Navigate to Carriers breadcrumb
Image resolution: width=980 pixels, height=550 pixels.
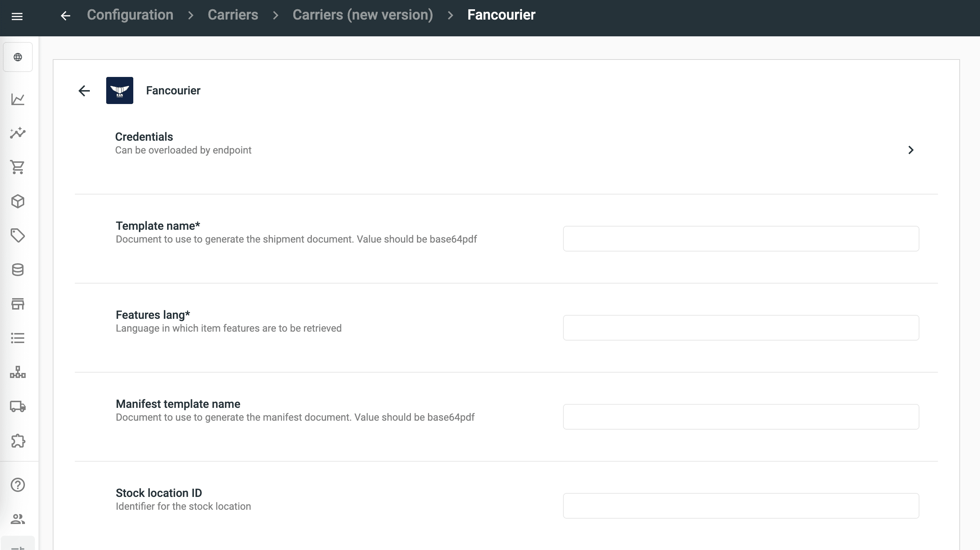tap(233, 15)
